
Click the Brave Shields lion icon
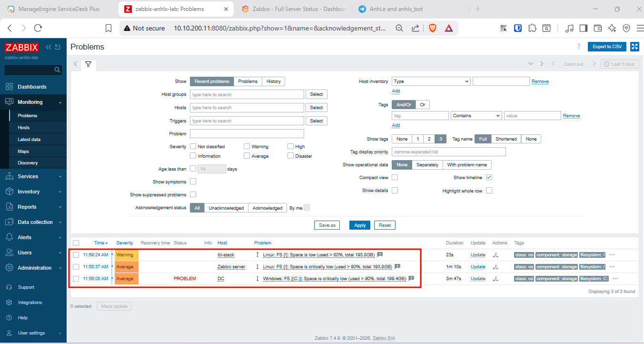[x=432, y=28]
